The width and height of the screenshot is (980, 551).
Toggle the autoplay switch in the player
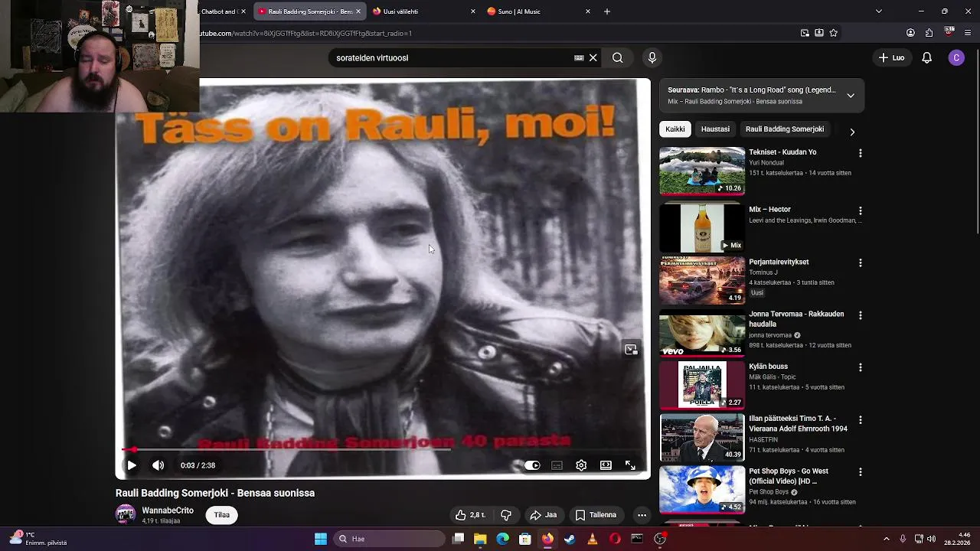point(532,465)
